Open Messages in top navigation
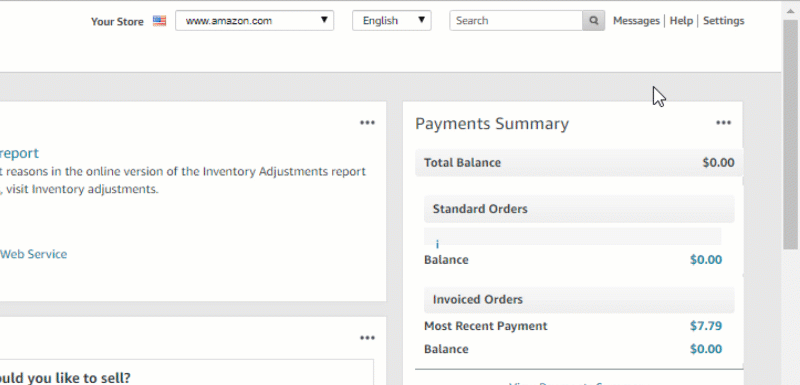 tap(636, 21)
